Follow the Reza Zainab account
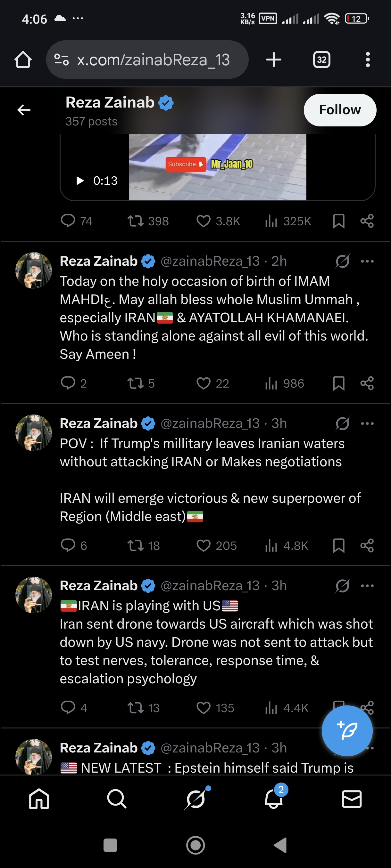This screenshot has height=868, width=391. [x=340, y=110]
